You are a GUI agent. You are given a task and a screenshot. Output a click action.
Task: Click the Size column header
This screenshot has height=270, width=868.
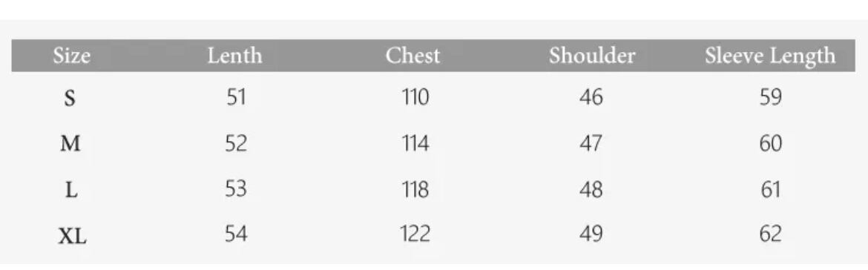(72, 56)
